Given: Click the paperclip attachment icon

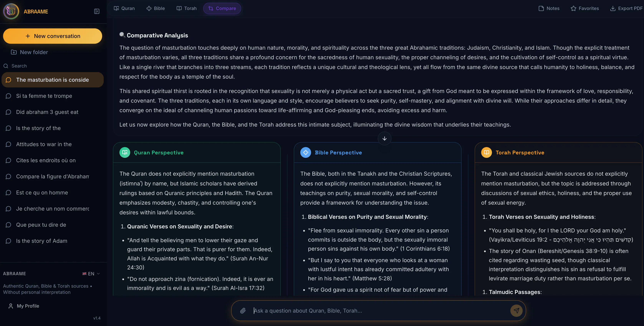Looking at the screenshot, I should point(243,310).
